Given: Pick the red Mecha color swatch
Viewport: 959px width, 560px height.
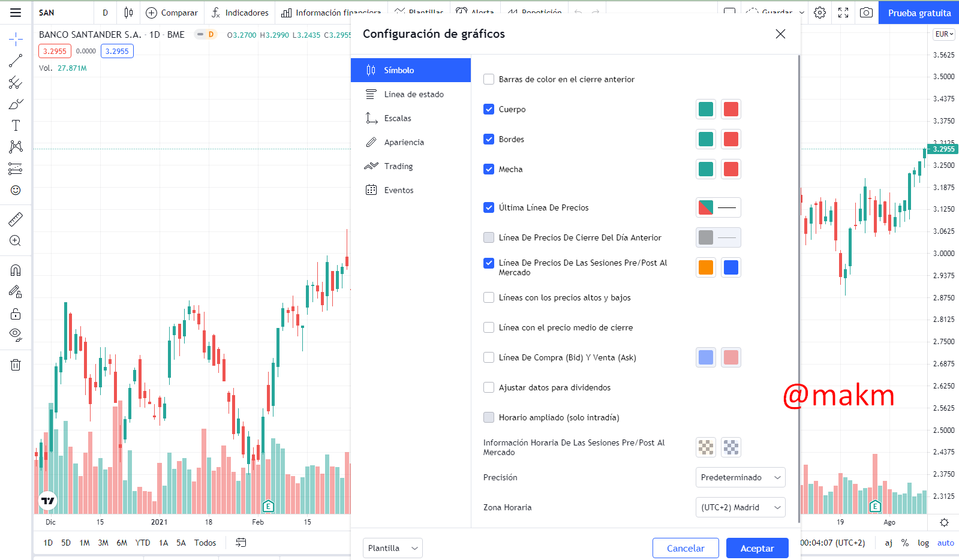Looking at the screenshot, I should click(731, 169).
